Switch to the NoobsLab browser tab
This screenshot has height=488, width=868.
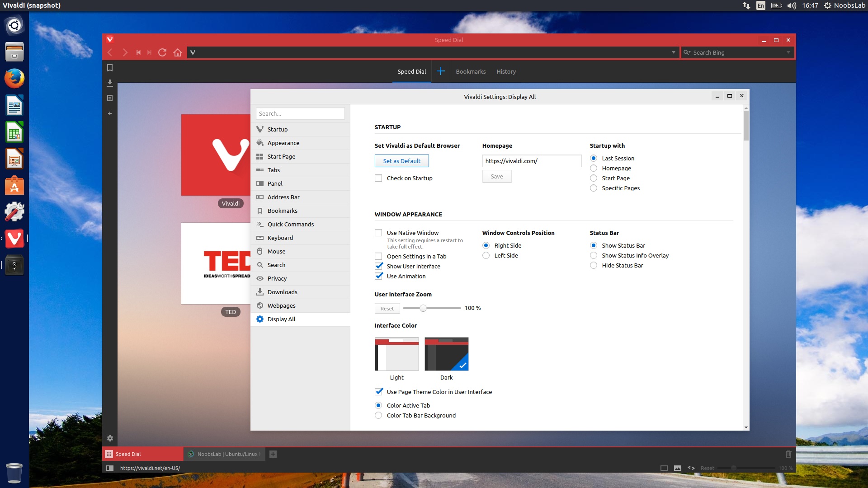pos(224,454)
